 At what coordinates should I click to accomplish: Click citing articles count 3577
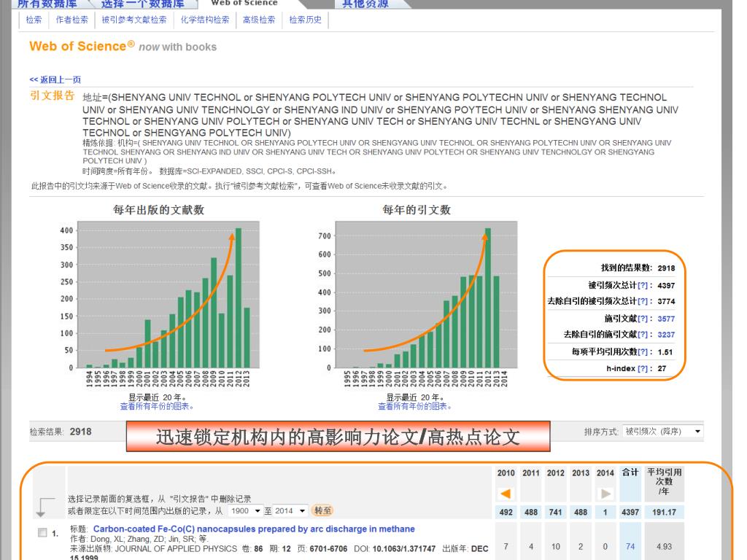point(666,319)
